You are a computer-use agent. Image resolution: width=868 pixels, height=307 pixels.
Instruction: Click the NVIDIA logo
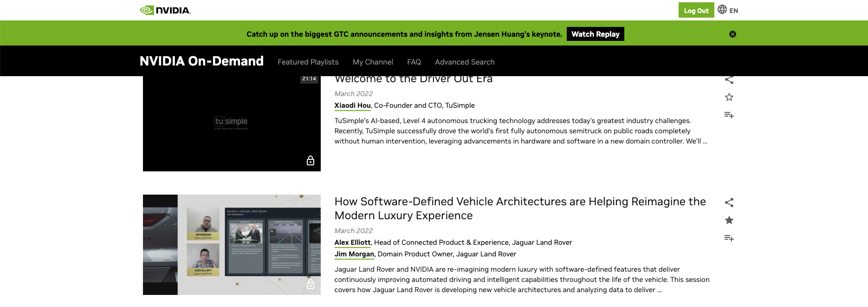165,10
